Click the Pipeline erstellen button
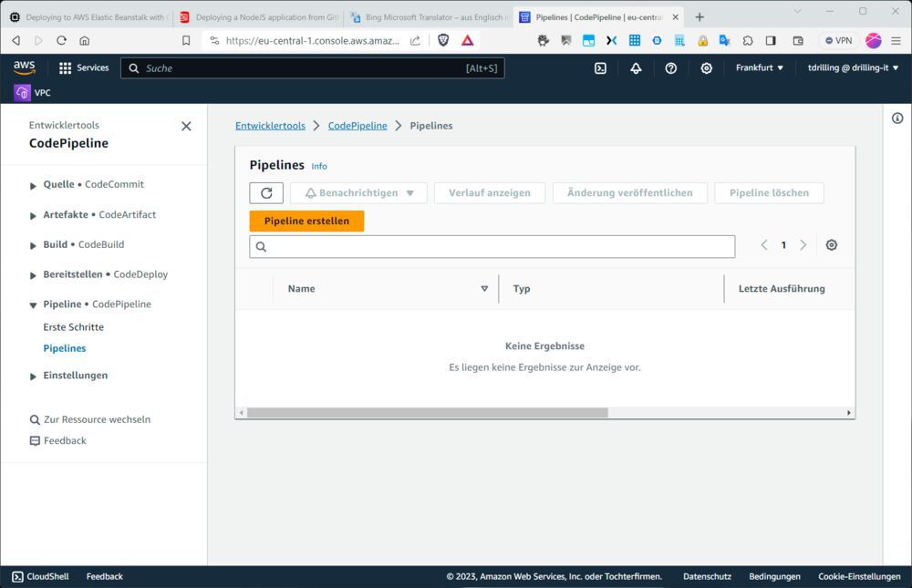Screen dimensions: 912x588 click(x=306, y=222)
